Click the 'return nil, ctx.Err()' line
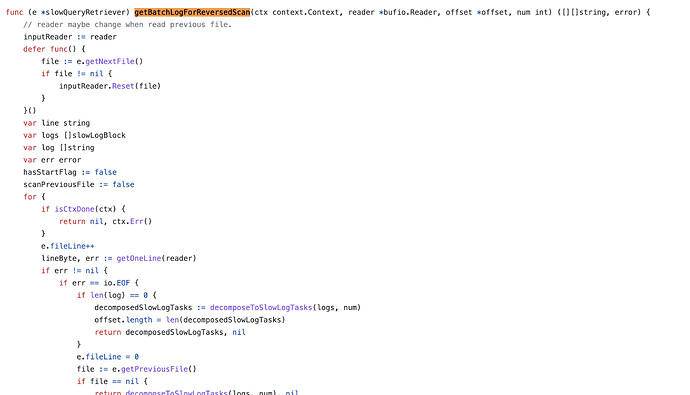Screen dimensions: 690x395 tap(105, 222)
